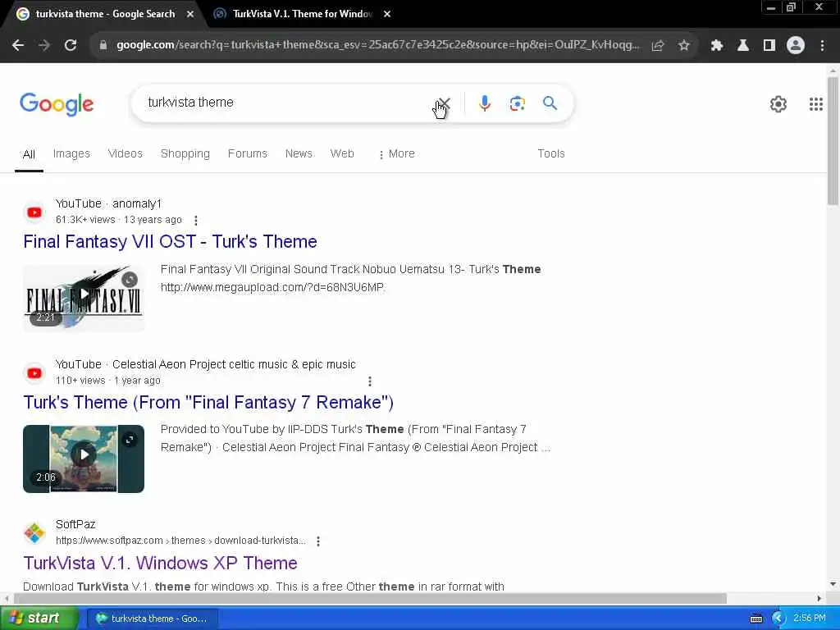The height and width of the screenshot is (630, 840).
Task: Switch to Shopping results
Action: point(185,153)
